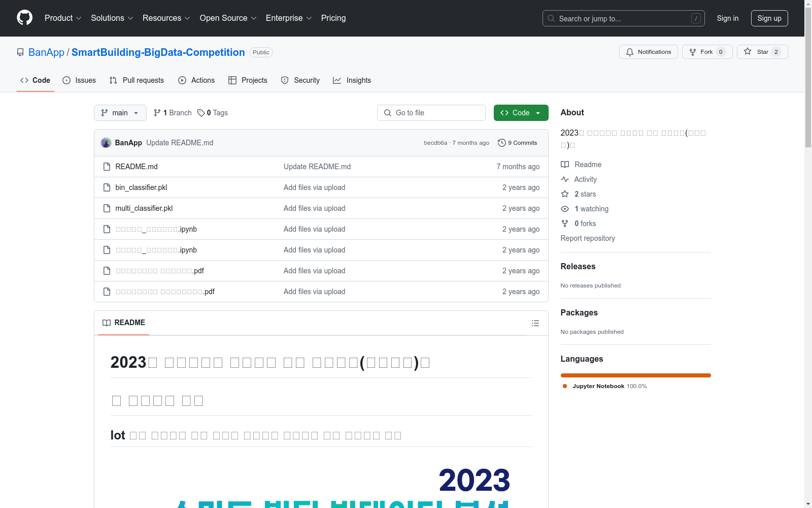Focus the Go to file search field
Screen dimensions: 812x508
point(431,113)
